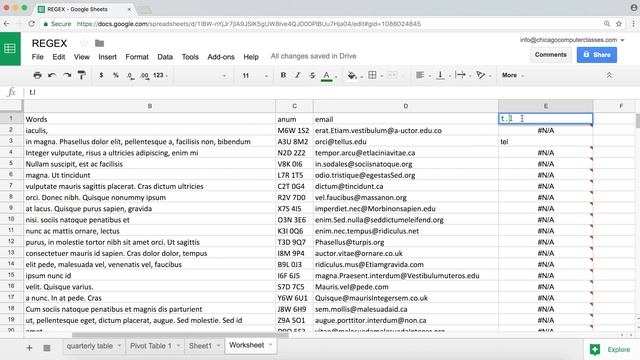Screen dimensions: 640x360
Task: Open the browser three-dot menu
Action: pos(634,24)
